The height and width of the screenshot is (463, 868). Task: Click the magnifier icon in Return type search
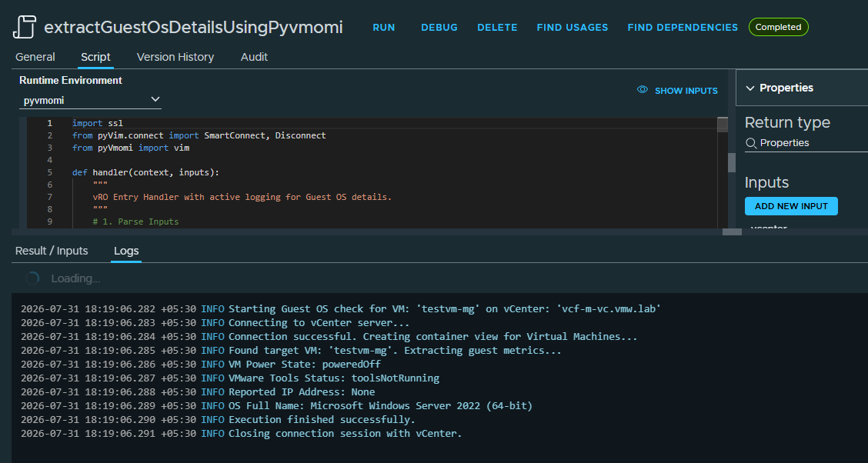coord(750,143)
